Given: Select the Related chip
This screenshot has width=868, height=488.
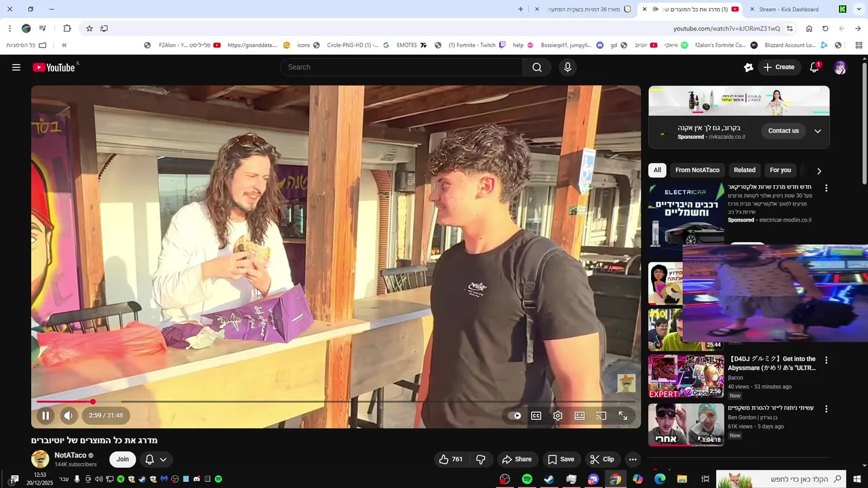Looking at the screenshot, I should [x=745, y=170].
